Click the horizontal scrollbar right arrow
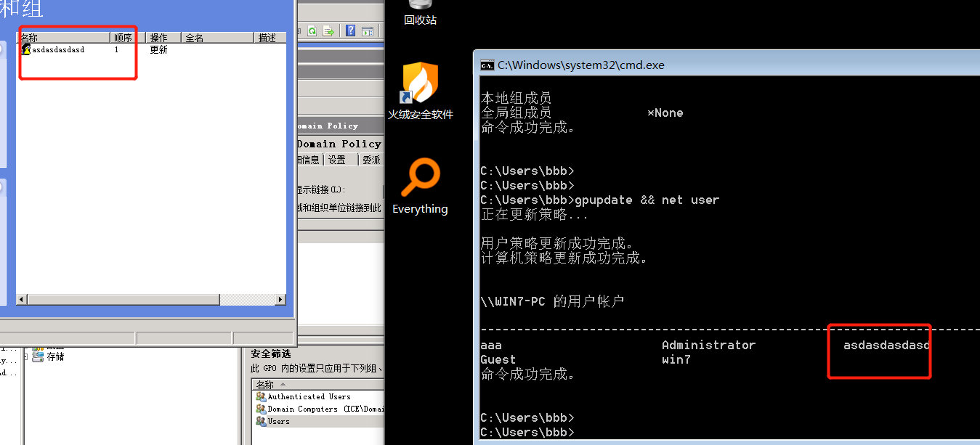 pos(281,299)
